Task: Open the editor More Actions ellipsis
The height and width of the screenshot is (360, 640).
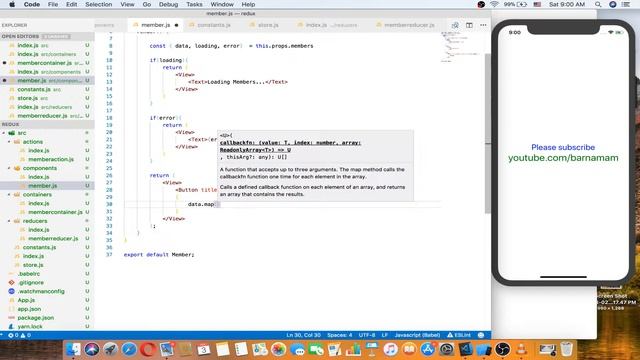Action: pos(483,25)
